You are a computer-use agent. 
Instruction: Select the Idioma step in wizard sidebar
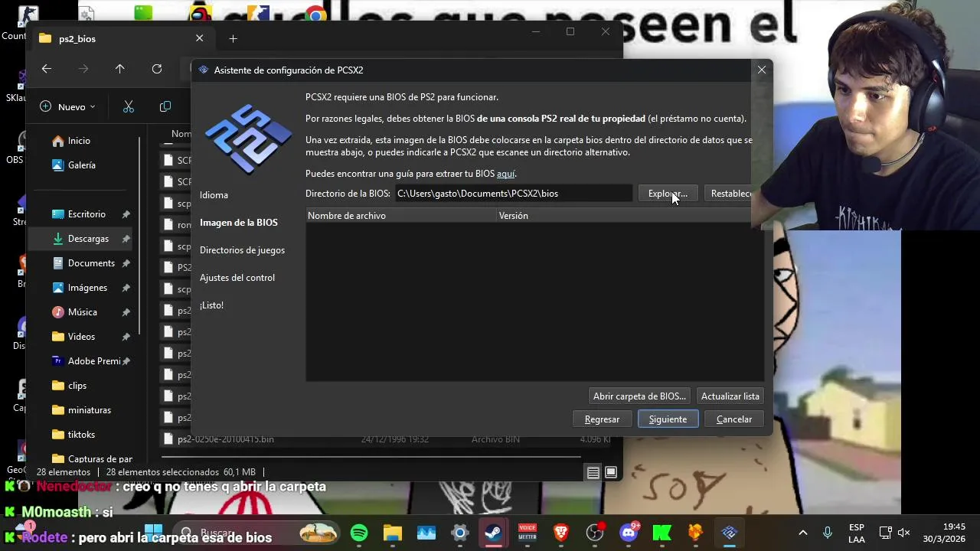pos(214,195)
